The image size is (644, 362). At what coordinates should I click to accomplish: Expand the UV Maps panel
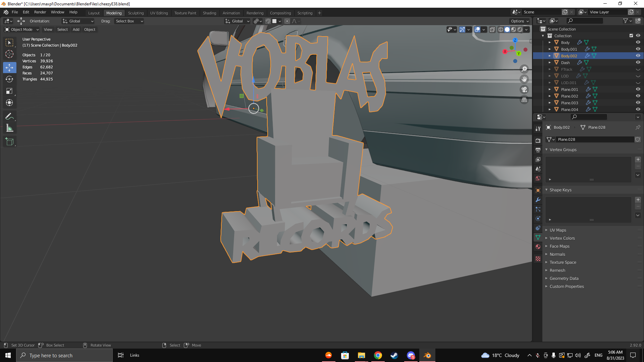[558, 230]
